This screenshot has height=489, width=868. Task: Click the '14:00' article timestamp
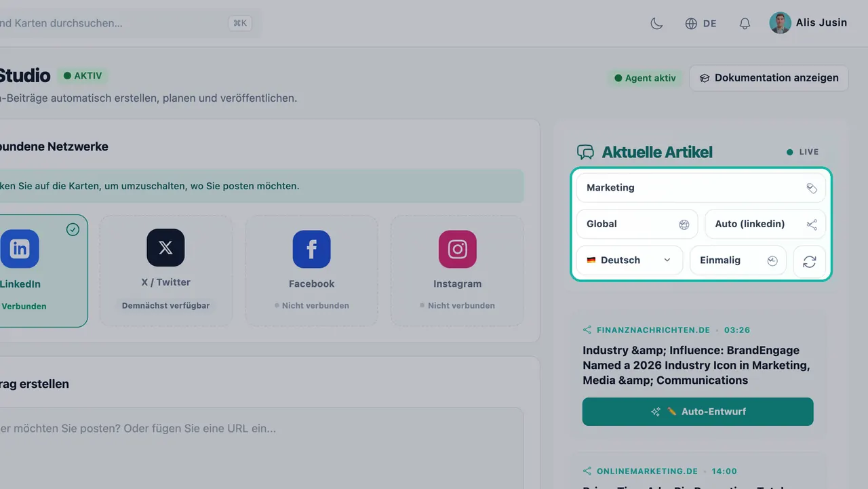pyautogui.click(x=725, y=471)
